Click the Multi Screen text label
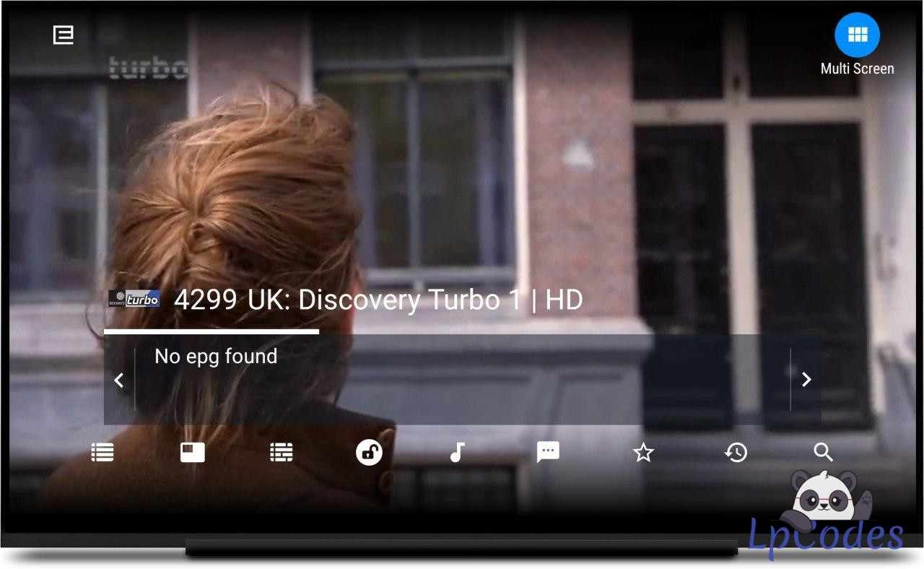Viewport: 924px width, 569px height. (857, 69)
